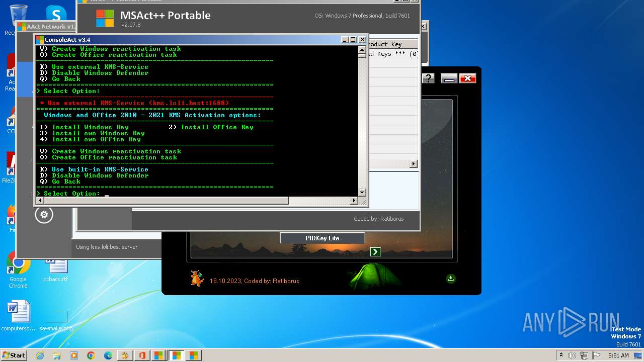Click 'Using kms.loli.best server' status text
644x362 pixels.
click(107, 247)
